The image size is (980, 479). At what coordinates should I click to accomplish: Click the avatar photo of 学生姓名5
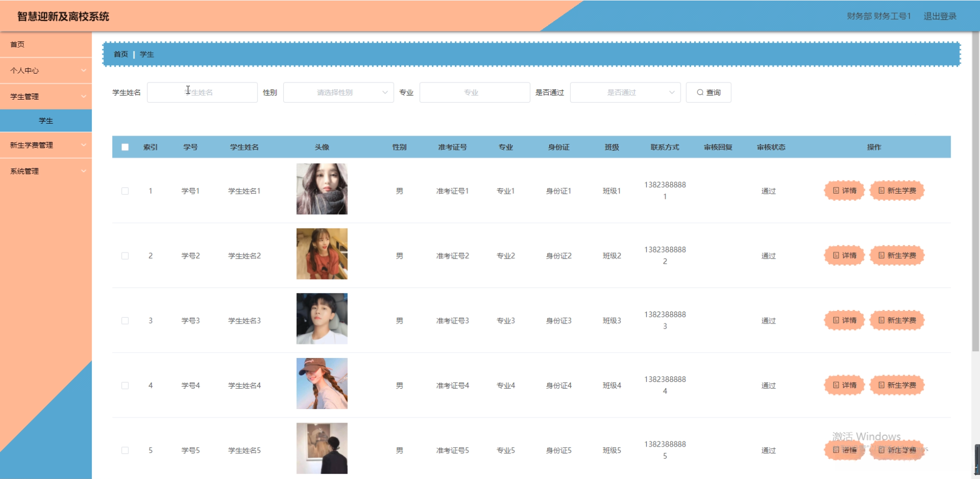tap(322, 448)
